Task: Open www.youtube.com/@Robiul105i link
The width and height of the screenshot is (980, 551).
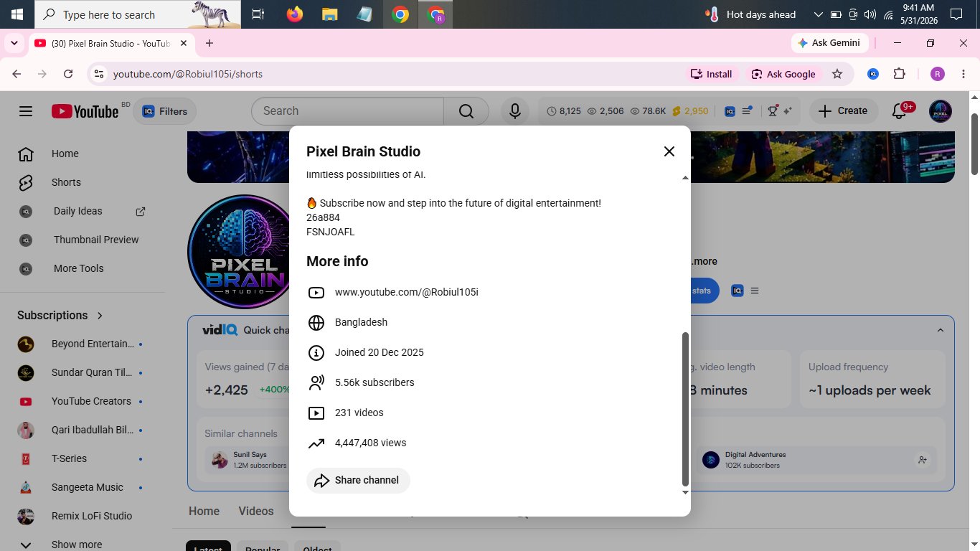Action: coord(406,292)
